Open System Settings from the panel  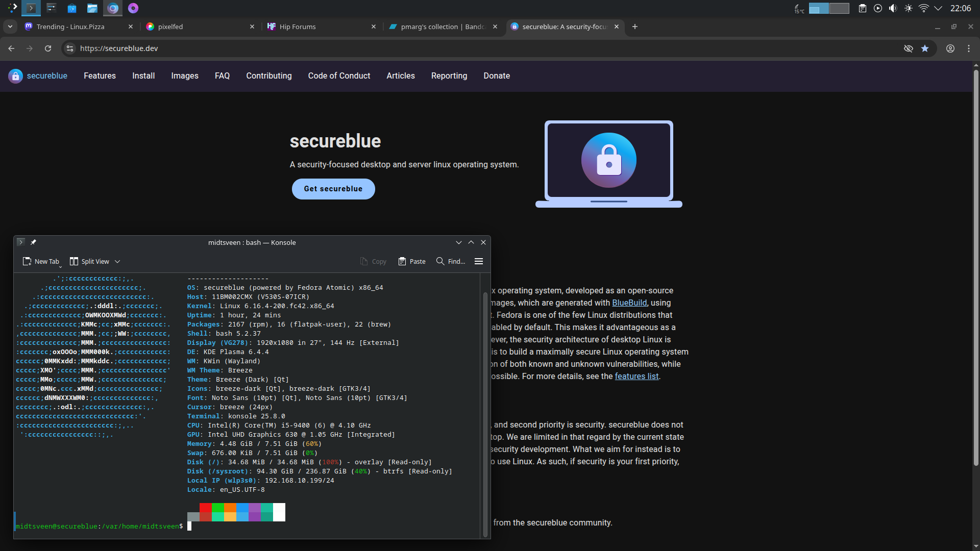pos(52,8)
